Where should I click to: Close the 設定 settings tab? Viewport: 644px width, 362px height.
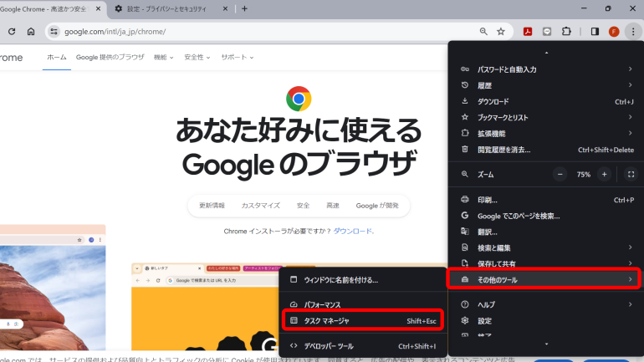tap(225, 8)
